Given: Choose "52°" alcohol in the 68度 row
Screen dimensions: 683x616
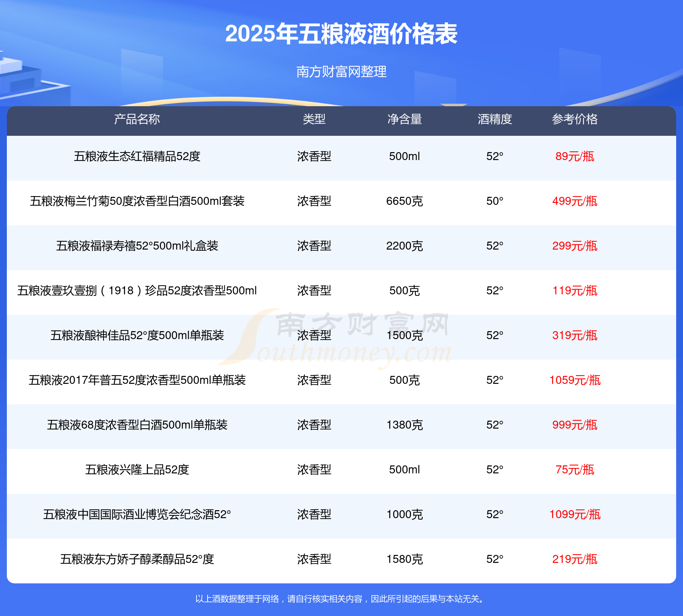Looking at the screenshot, I should [495, 425].
